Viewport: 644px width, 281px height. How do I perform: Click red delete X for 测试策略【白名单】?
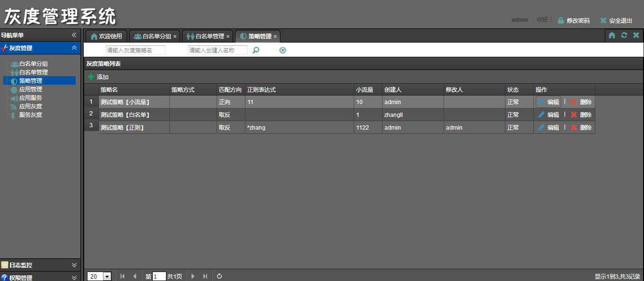click(x=574, y=114)
